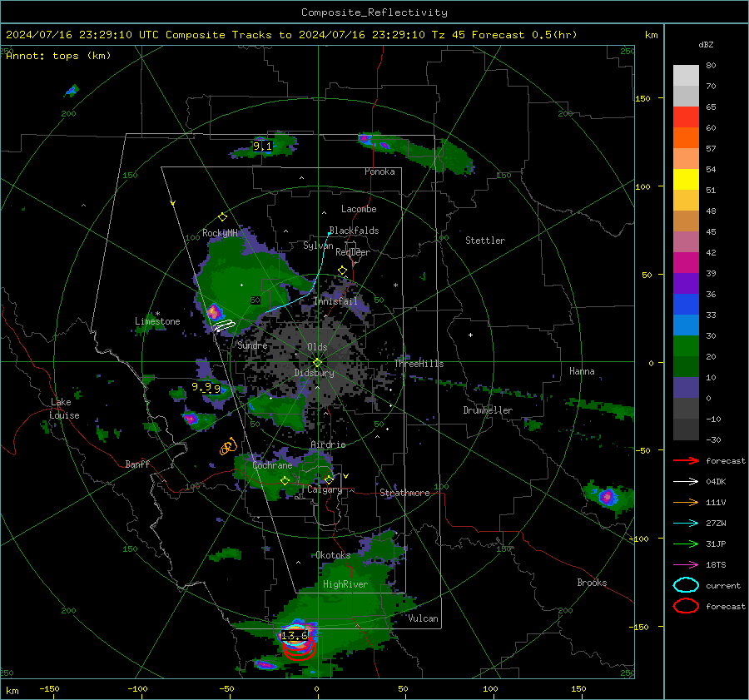The width and height of the screenshot is (749, 700).
Task: Click the yellow diamond marker near RockyMH
Action: click(222, 217)
